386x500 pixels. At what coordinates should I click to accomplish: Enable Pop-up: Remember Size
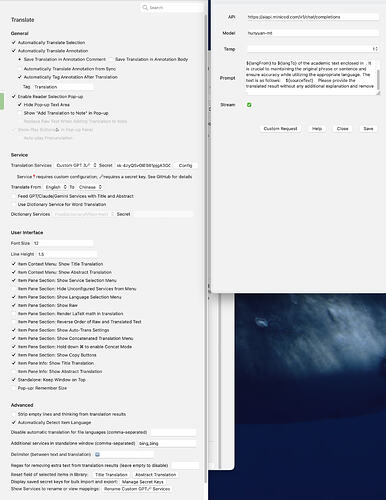14,388
